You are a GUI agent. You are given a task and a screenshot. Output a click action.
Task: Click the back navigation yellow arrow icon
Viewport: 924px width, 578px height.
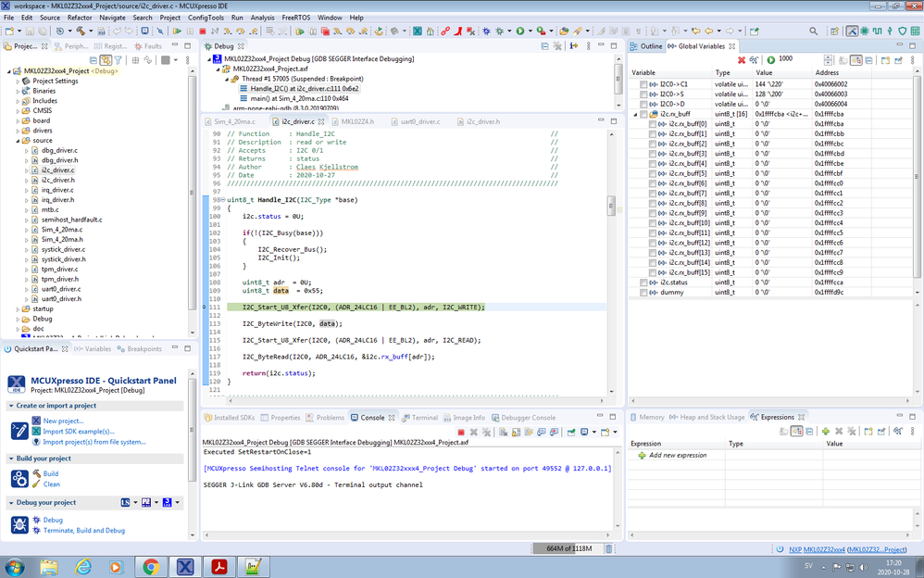(710, 31)
